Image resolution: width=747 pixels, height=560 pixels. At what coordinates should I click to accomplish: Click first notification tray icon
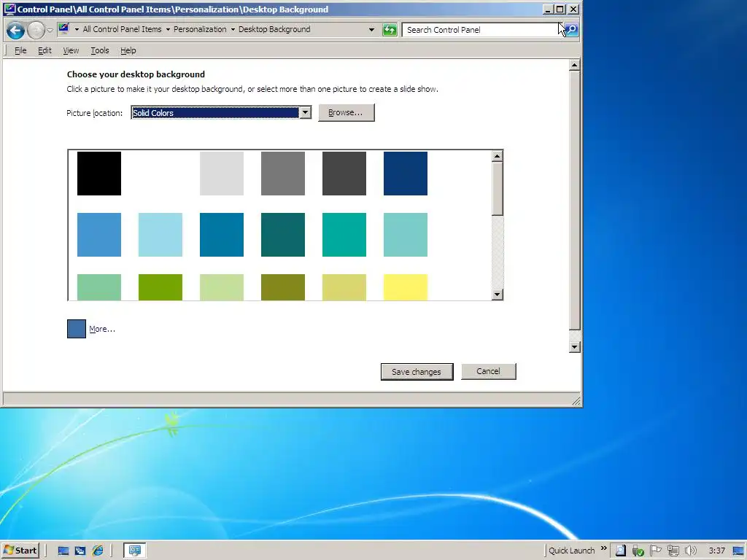pos(620,551)
